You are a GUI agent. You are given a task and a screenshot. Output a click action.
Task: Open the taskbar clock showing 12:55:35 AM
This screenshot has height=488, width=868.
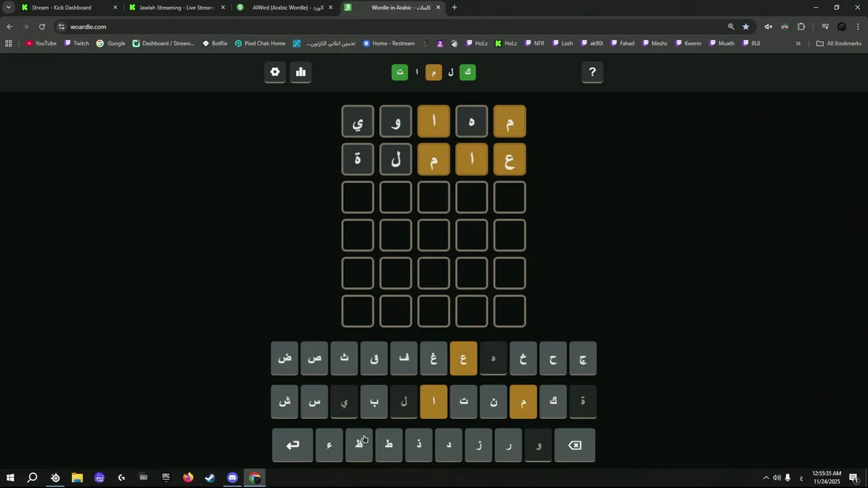click(826, 478)
